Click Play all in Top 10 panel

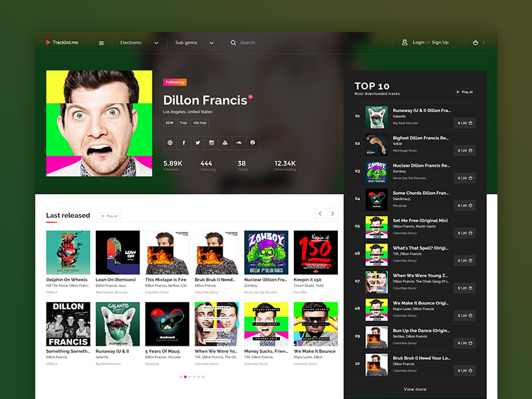coord(464,92)
